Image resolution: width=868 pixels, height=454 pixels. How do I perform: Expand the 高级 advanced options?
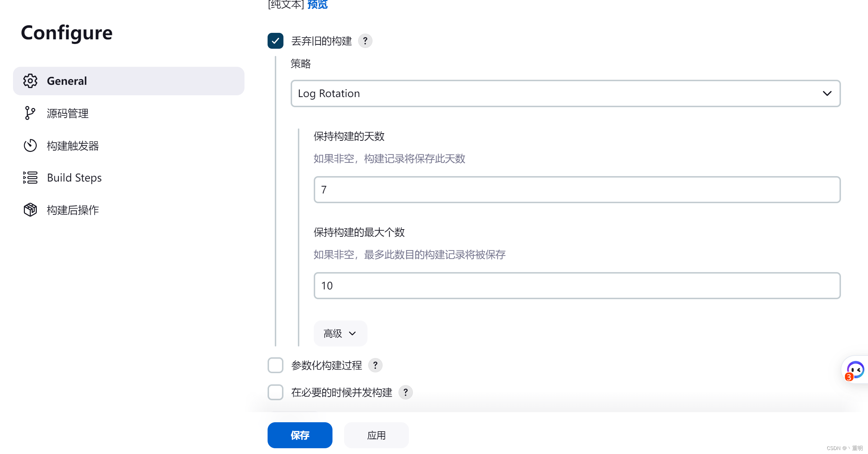(x=340, y=333)
